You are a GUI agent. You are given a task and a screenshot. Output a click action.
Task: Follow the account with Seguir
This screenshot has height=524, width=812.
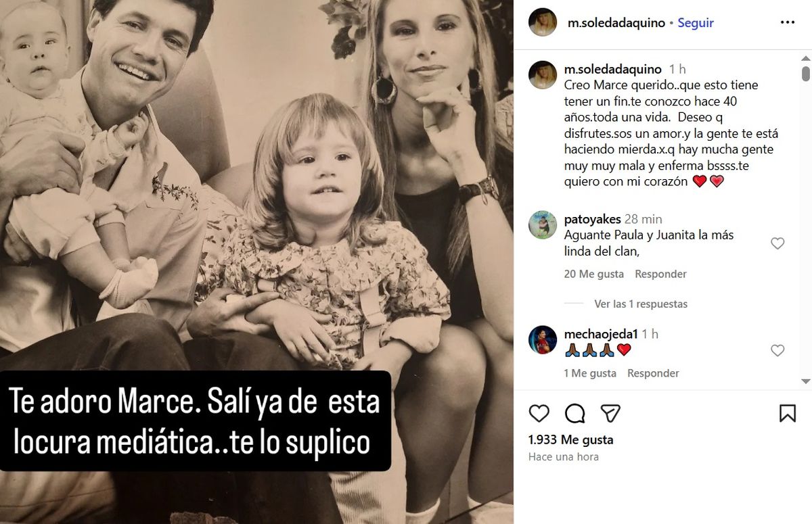click(x=696, y=22)
